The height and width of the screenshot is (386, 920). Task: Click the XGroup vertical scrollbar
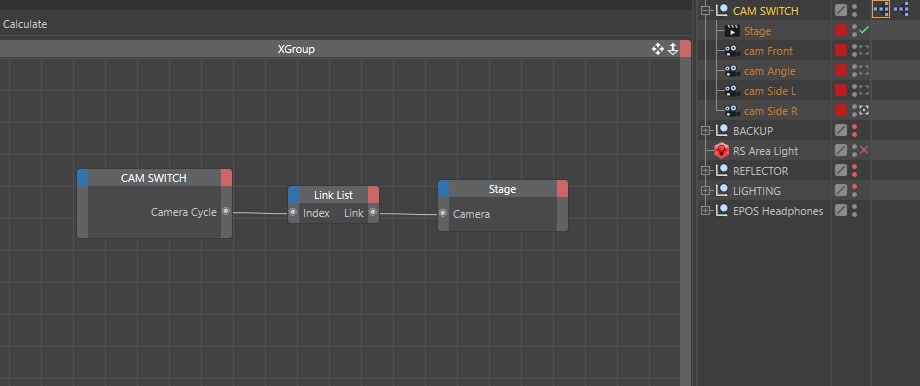pyautogui.click(x=685, y=222)
